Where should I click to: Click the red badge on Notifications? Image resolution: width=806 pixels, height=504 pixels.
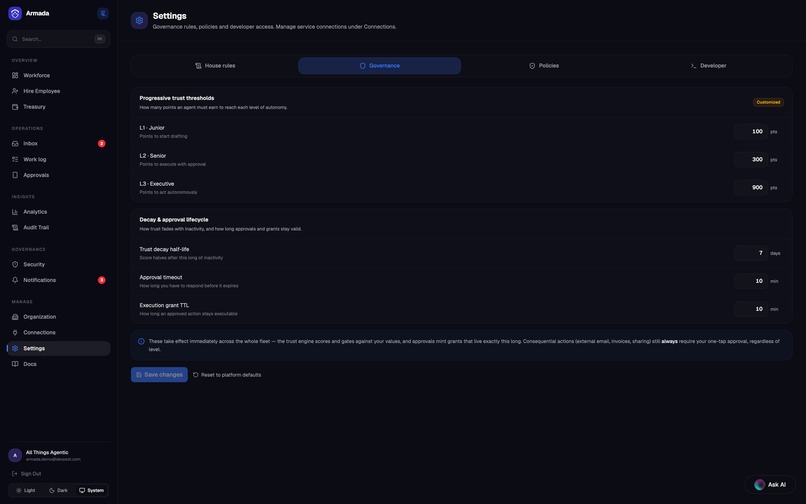102,280
